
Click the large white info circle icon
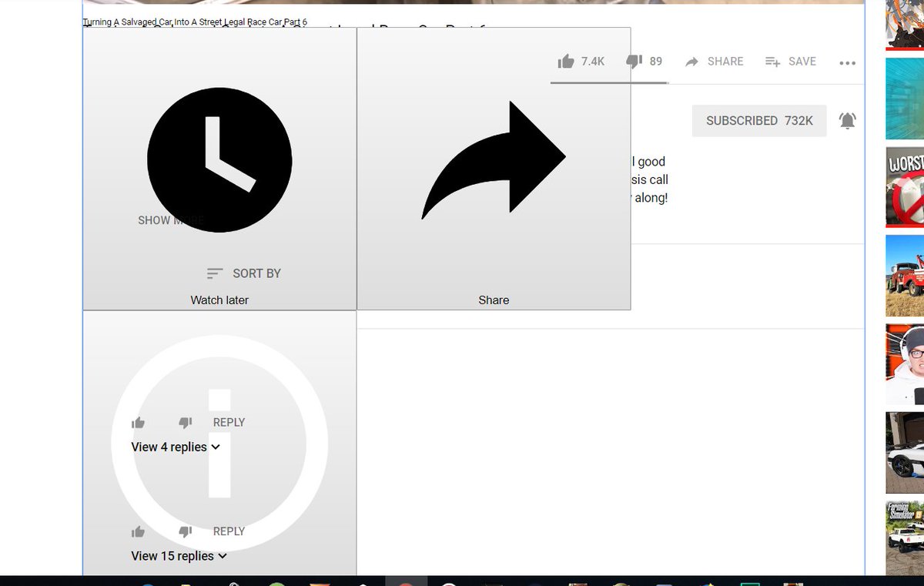coord(219,443)
